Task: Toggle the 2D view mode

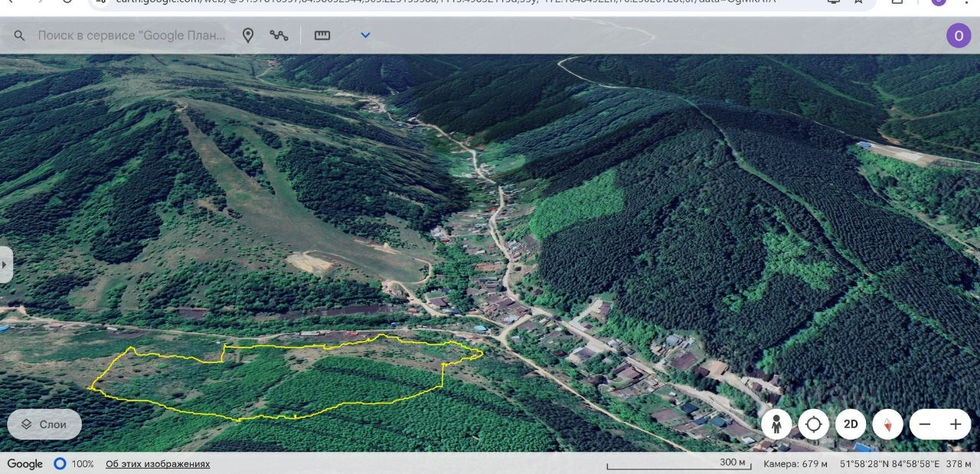Action: tap(851, 424)
